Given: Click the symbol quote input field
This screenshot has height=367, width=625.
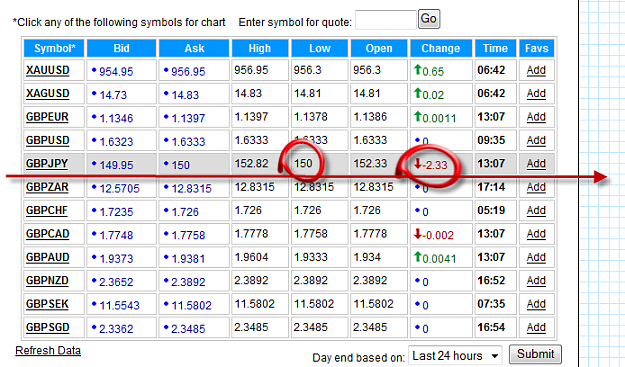Looking at the screenshot, I should pos(385,20).
